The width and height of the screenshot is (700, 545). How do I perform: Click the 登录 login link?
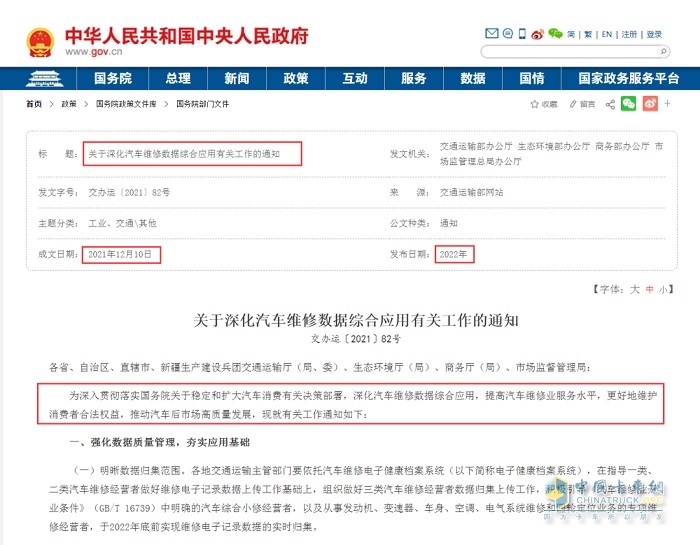pyautogui.click(x=654, y=34)
